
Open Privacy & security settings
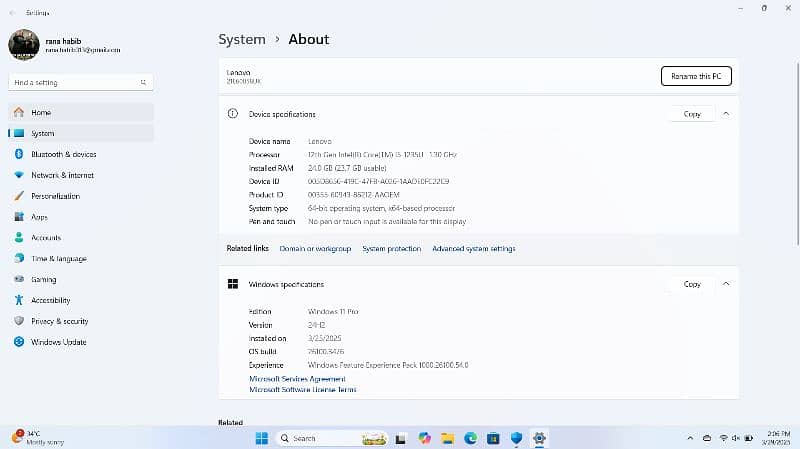81,321
